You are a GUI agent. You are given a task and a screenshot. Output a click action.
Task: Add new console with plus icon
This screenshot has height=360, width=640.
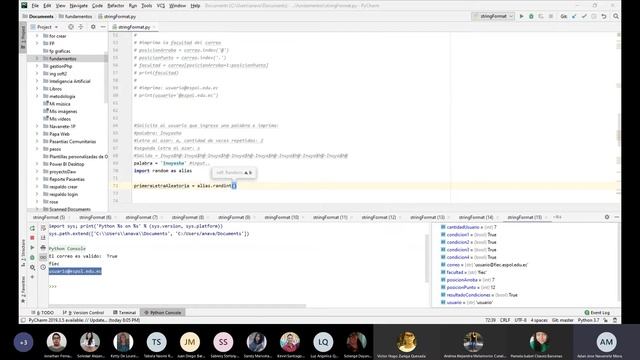point(32,277)
